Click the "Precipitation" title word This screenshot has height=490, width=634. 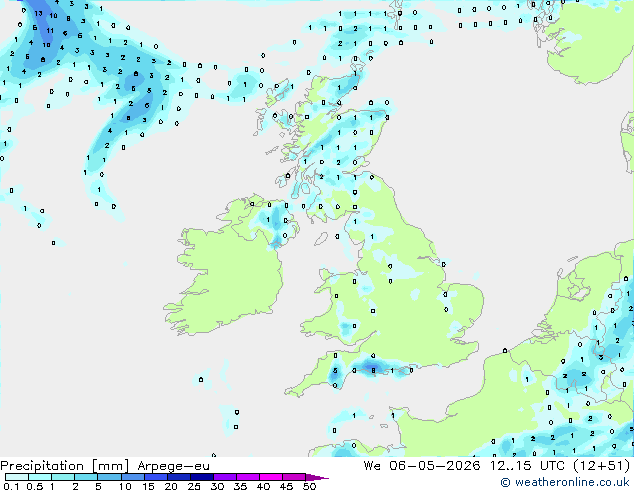pyautogui.click(x=42, y=466)
